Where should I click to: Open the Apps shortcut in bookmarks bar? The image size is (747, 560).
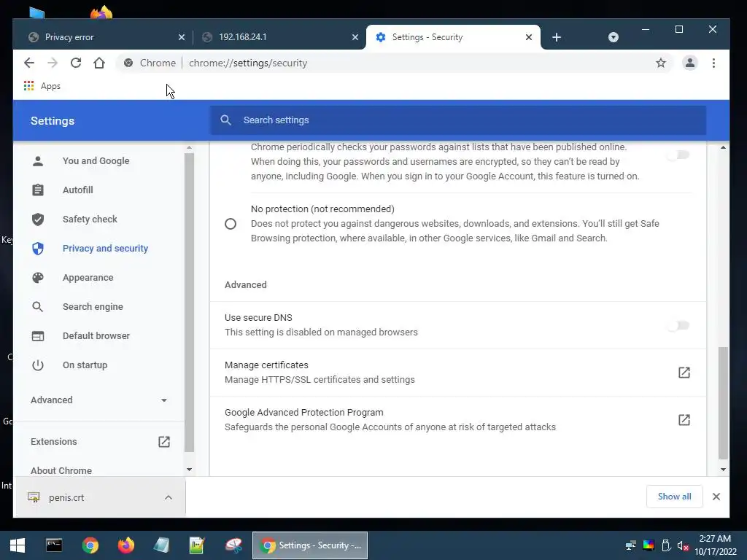42,86
